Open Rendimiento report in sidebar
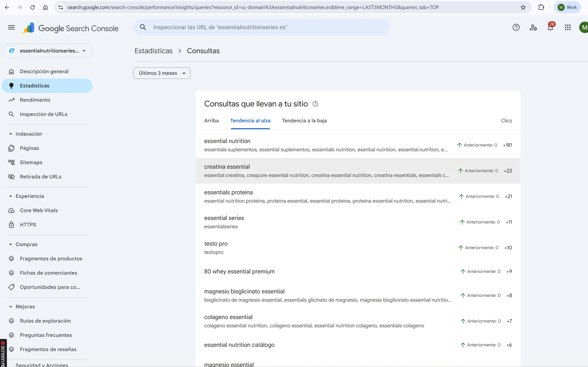 [x=47, y=100]
